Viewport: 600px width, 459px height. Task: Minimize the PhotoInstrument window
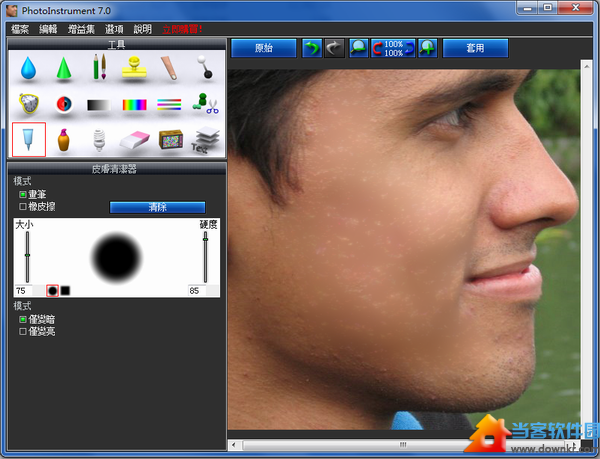(527, 8)
